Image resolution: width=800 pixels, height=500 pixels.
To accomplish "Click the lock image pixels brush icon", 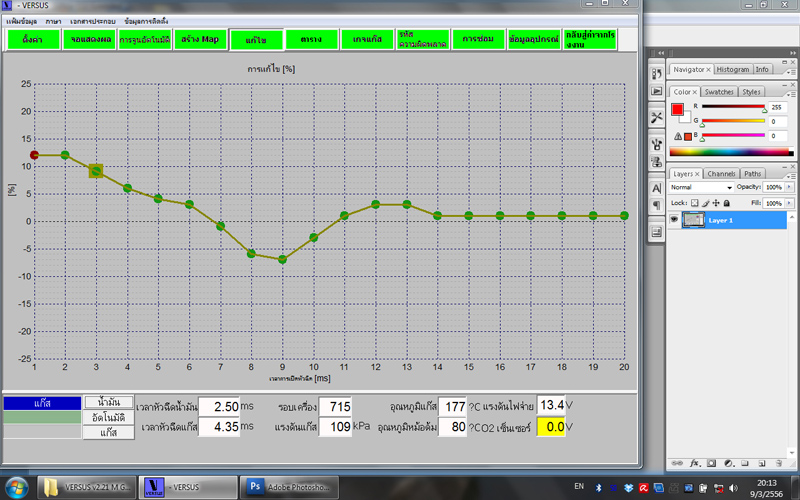I will [705, 203].
